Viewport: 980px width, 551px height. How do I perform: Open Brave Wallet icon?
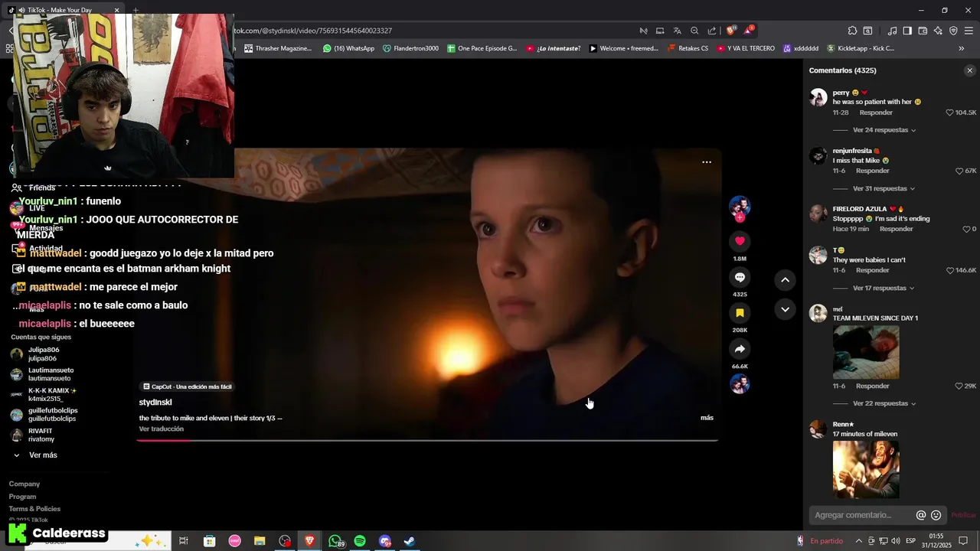tap(923, 31)
